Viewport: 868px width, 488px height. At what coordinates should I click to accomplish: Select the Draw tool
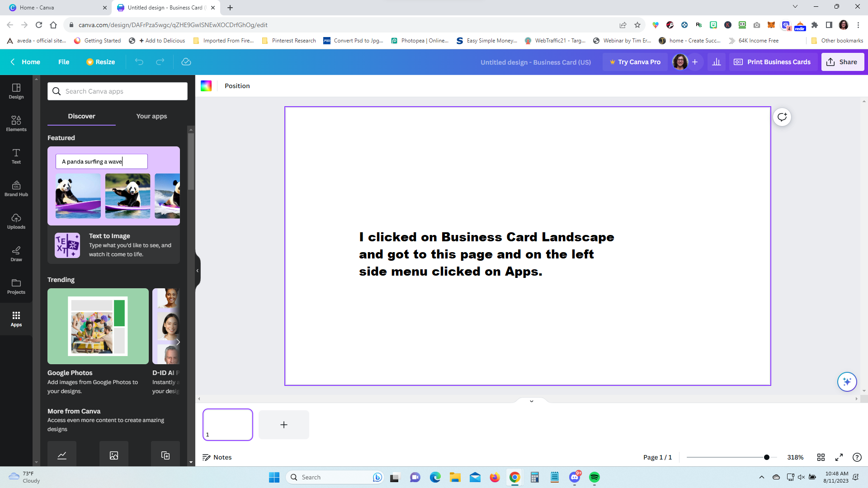tap(16, 253)
